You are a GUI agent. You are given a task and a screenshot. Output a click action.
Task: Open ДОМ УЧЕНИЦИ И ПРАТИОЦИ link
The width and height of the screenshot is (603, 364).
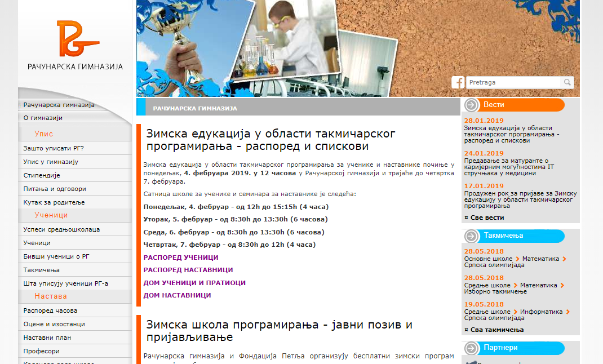194,283
